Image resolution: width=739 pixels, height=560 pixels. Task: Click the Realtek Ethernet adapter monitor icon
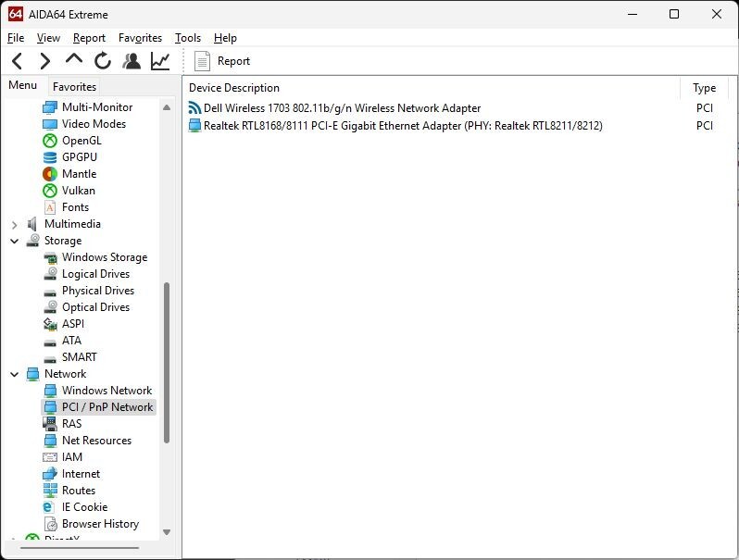(x=194, y=125)
